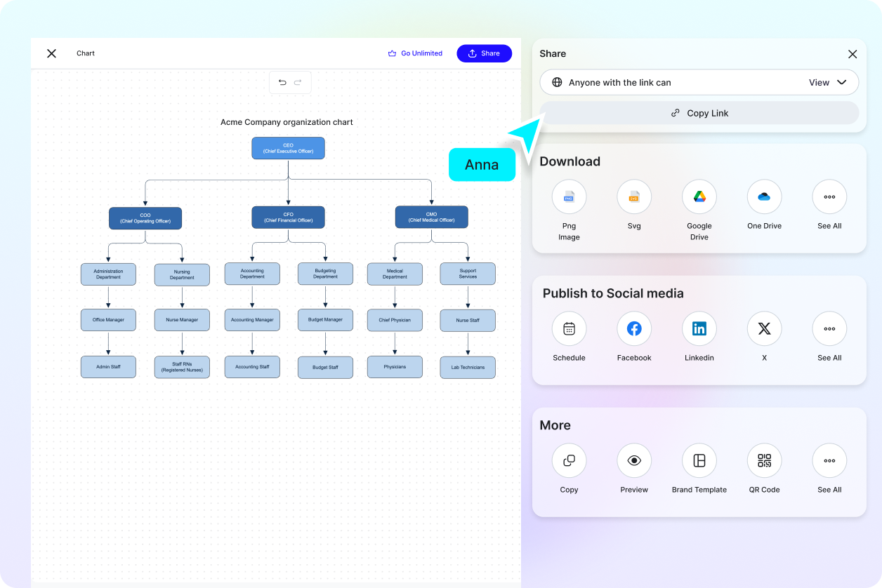Click the Copy Link button
Image resolution: width=882 pixels, height=588 pixels.
pyautogui.click(x=699, y=113)
